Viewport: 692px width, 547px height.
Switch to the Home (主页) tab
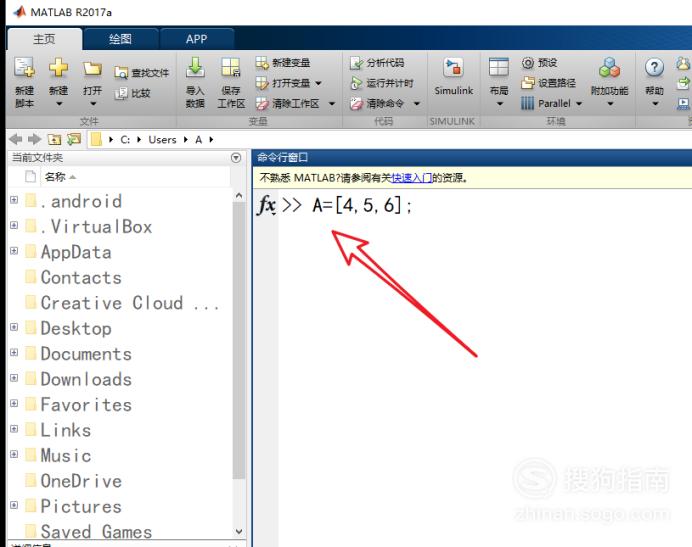[45, 39]
